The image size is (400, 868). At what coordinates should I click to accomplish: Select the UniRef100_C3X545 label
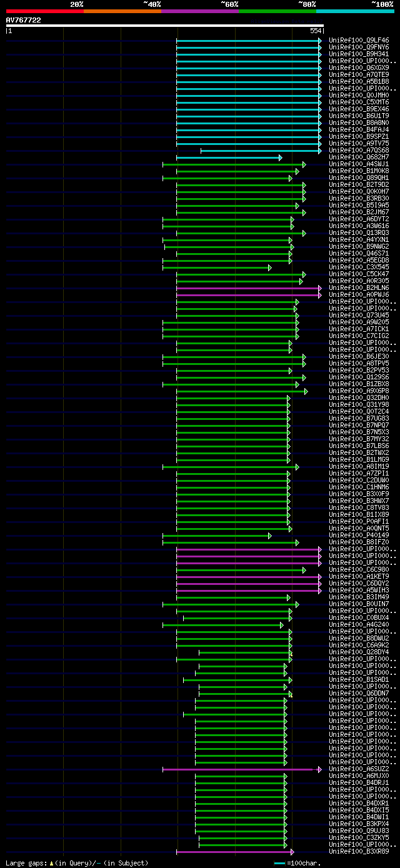click(x=359, y=267)
